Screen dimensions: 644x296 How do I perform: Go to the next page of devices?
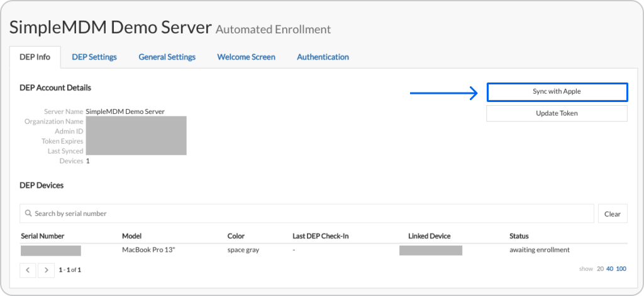46,270
